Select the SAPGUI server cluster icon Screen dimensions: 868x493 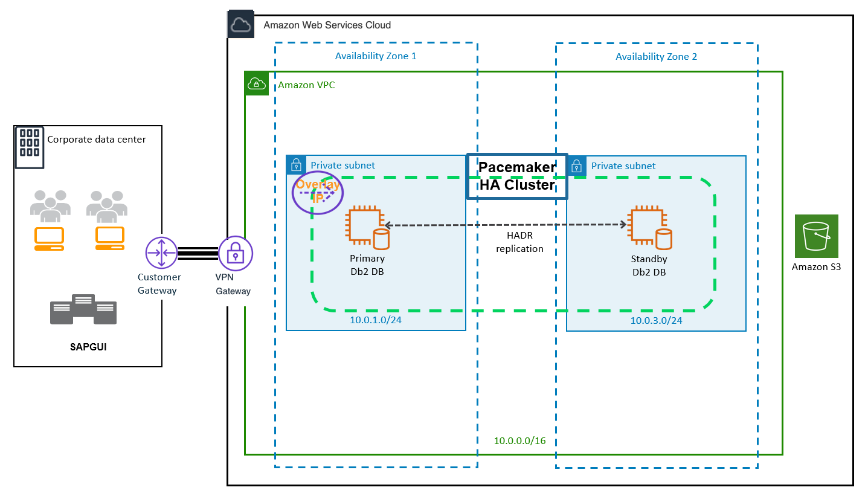coord(83,311)
